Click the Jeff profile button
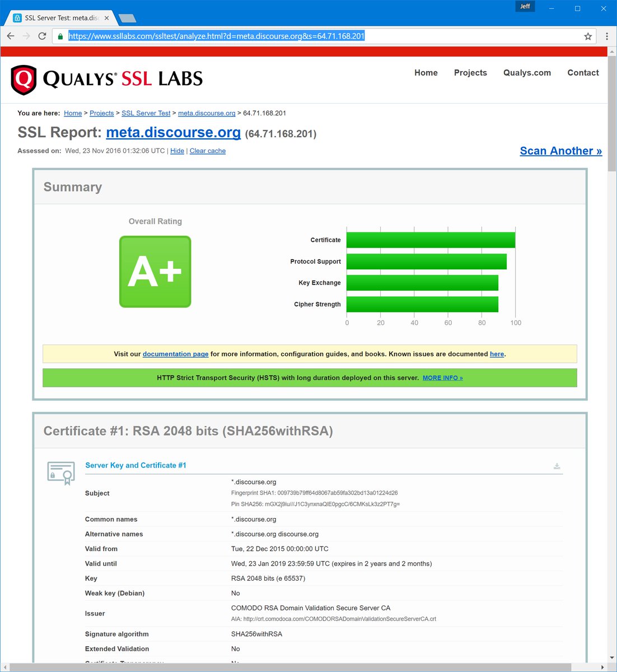Image resolution: width=617 pixels, height=672 pixels. coord(525,7)
